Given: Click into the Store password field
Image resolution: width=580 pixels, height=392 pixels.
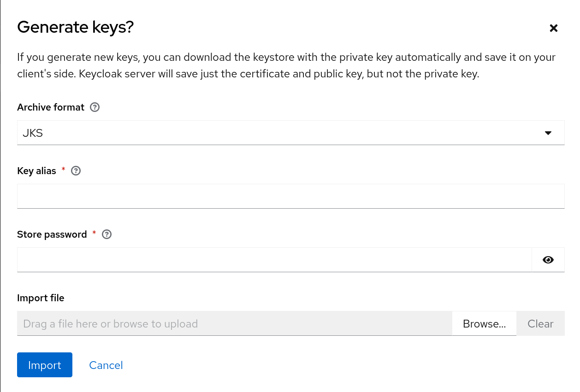Looking at the screenshot, I should (274, 260).
